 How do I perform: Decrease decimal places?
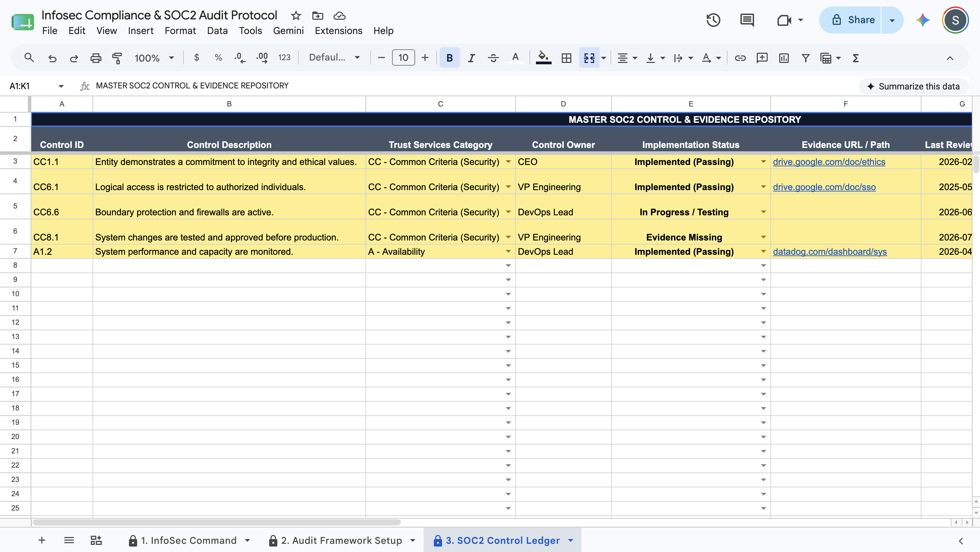click(x=240, y=58)
